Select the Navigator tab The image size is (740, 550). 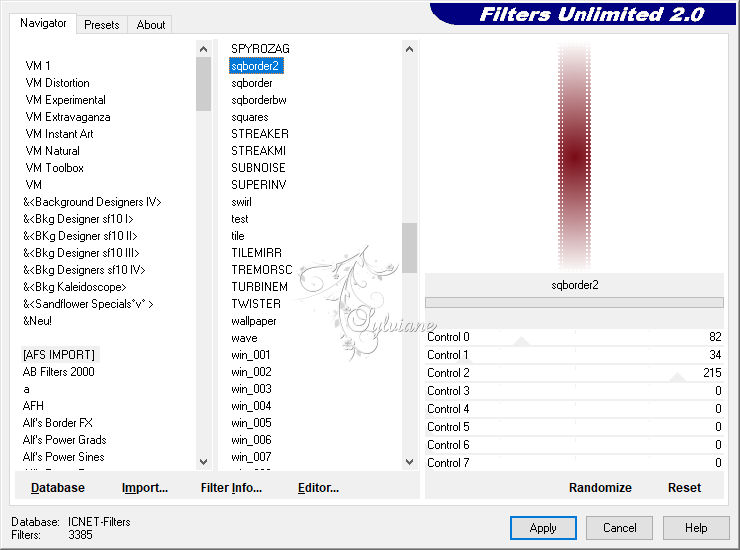[43, 23]
